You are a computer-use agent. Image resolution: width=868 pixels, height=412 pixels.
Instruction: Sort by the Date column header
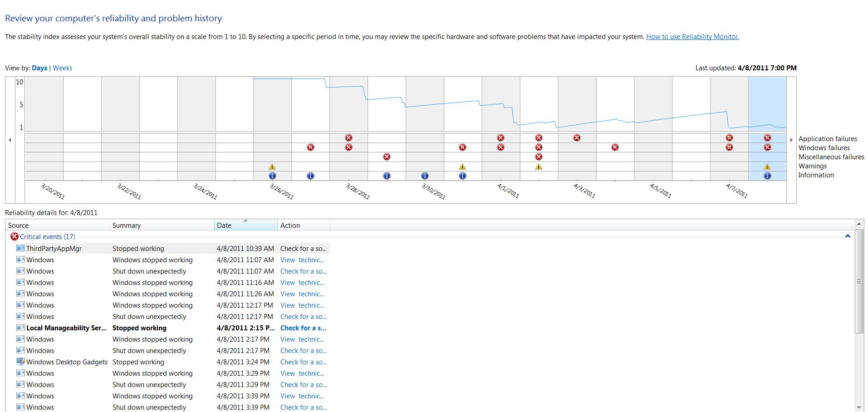(x=245, y=225)
